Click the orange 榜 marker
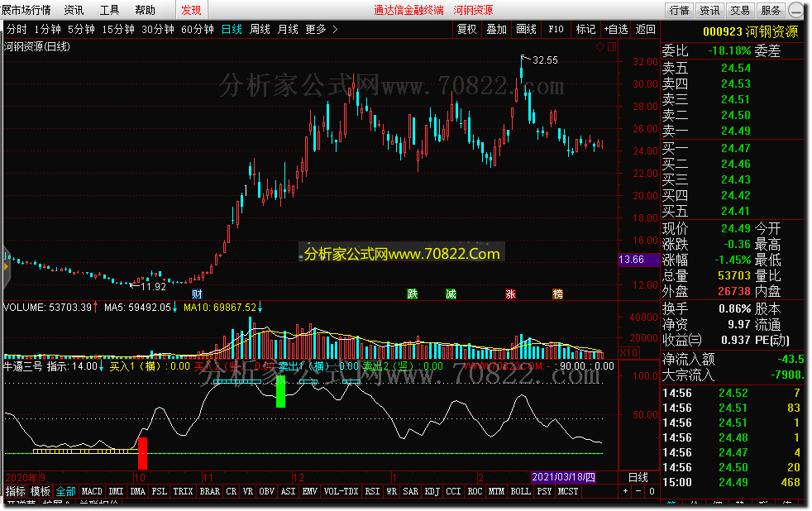The image size is (812, 511). point(557,294)
